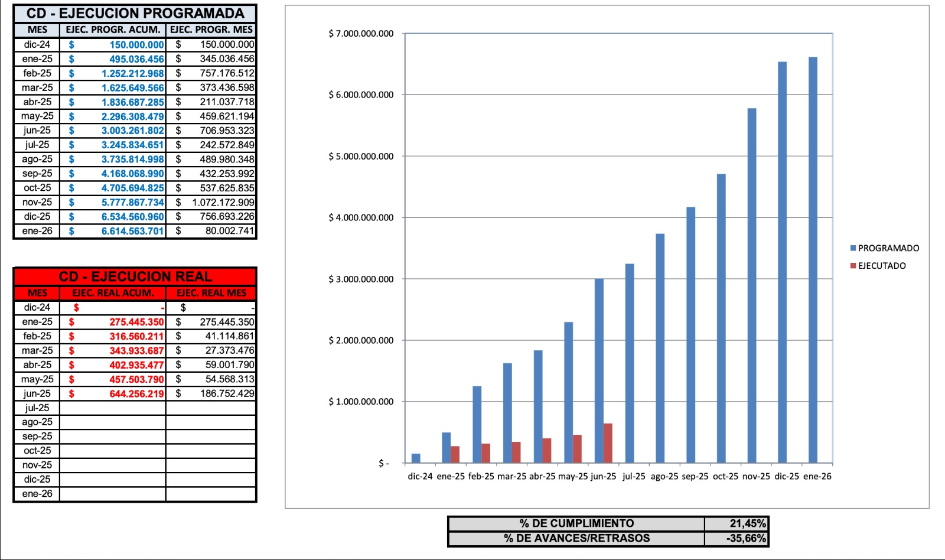Screen dimensions: 945x560
Task: Click the $ 7.000.000.000 axis label
Action: 361,34
